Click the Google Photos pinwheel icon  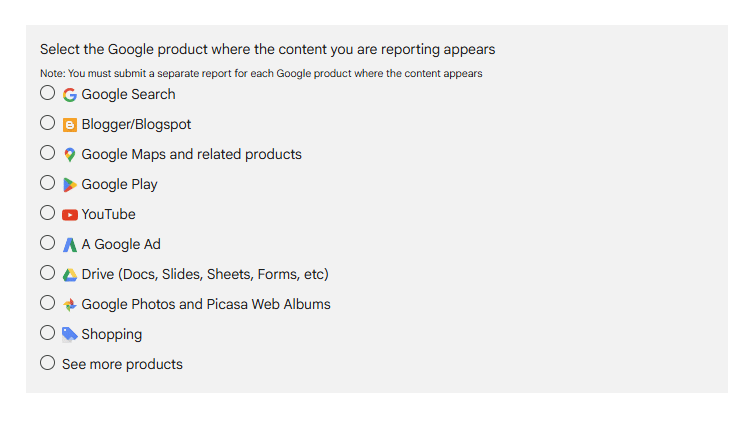tap(70, 305)
